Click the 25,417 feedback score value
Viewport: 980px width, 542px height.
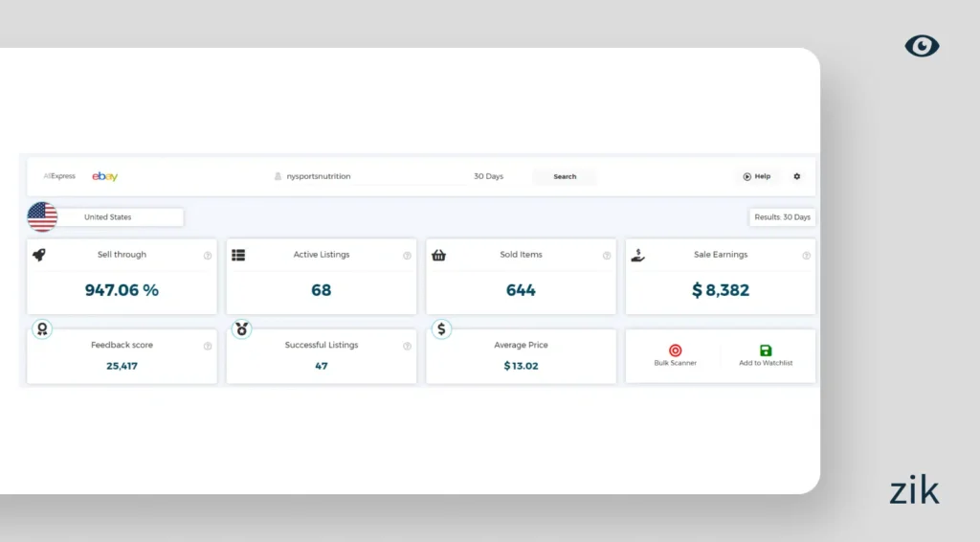122,366
